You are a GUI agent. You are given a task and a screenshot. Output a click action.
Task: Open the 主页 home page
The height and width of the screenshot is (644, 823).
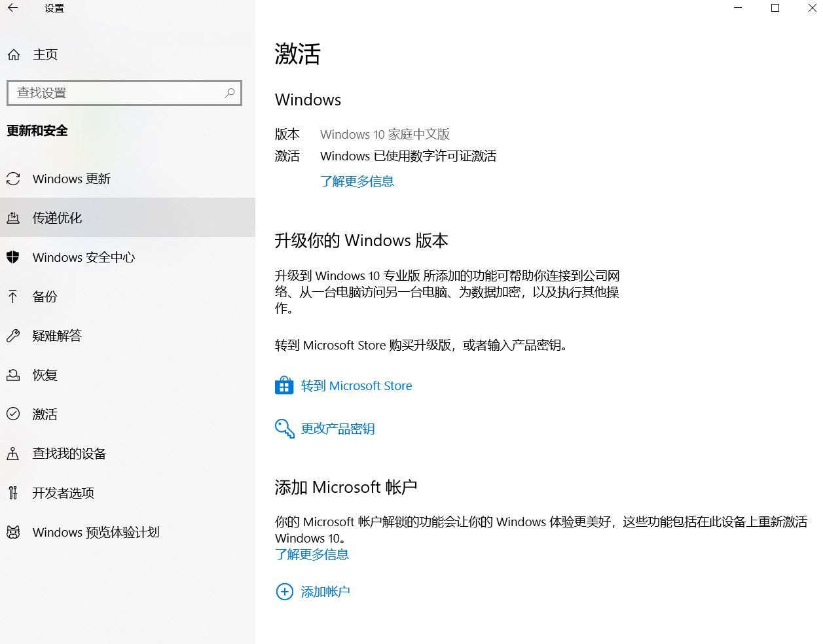pos(128,55)
